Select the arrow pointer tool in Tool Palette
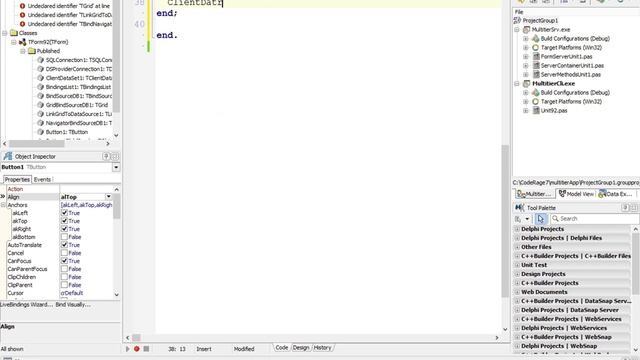This screenshot has width=640, height=360. pos(540,219)
